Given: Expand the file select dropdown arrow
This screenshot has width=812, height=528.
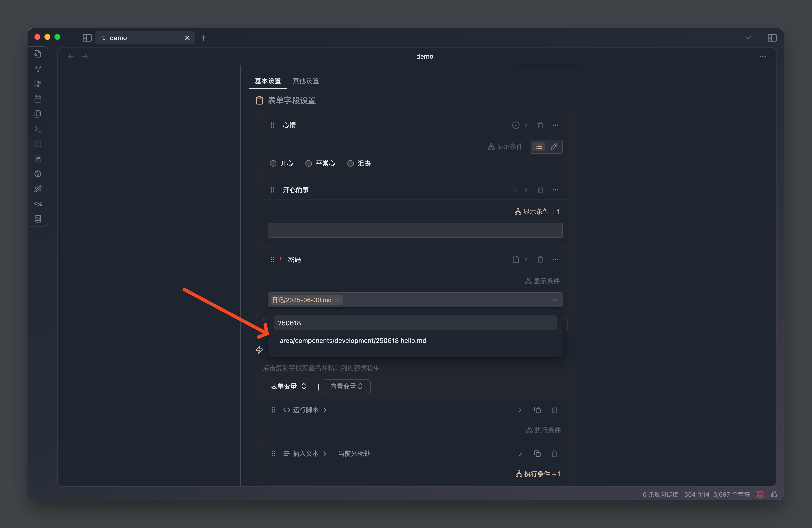Looking at the screenshot, I should coord(554,300).
